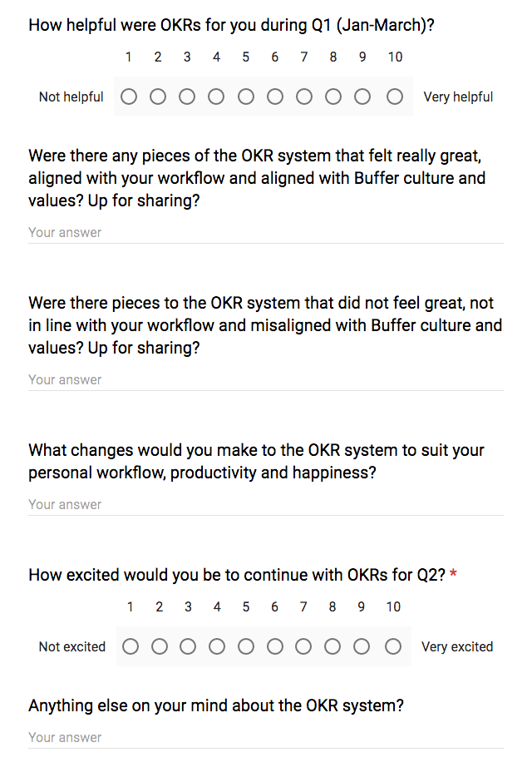Choose 10 on the Q2 excitement scale
The width and height of the screenshot is (532, 782).
click(x=390, y=646)
